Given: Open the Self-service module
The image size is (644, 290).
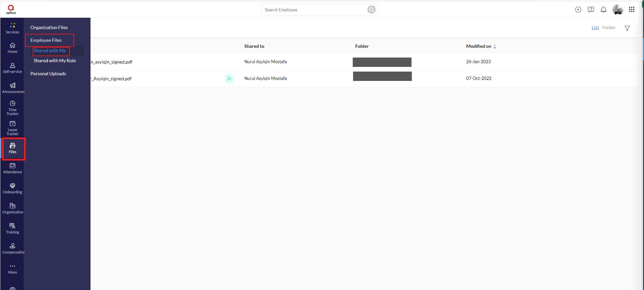Looking at the screenshot, I should point(12,68).
